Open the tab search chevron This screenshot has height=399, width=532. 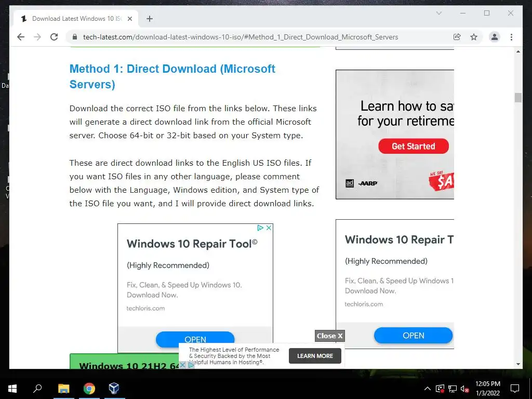[438, 13]
